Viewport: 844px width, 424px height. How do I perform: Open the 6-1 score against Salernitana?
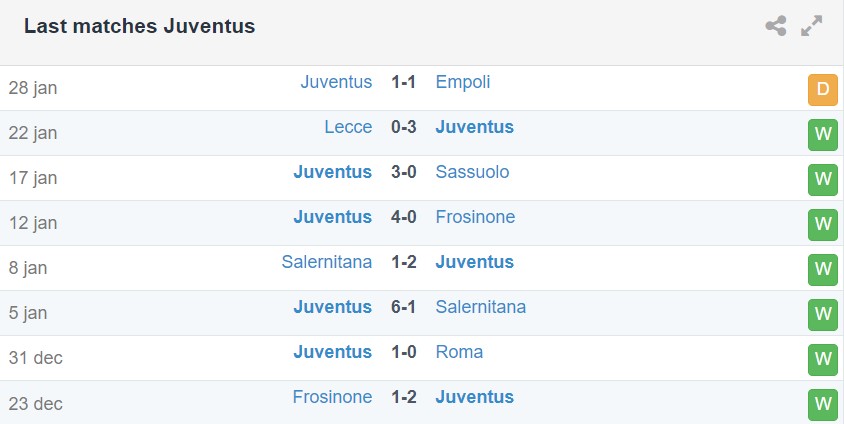tap(404, 307)
